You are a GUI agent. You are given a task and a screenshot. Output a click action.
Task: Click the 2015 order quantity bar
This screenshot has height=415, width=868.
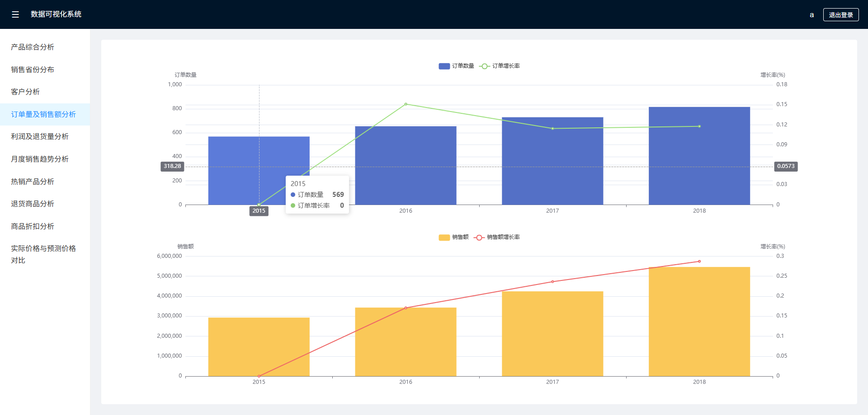point(259,170)
